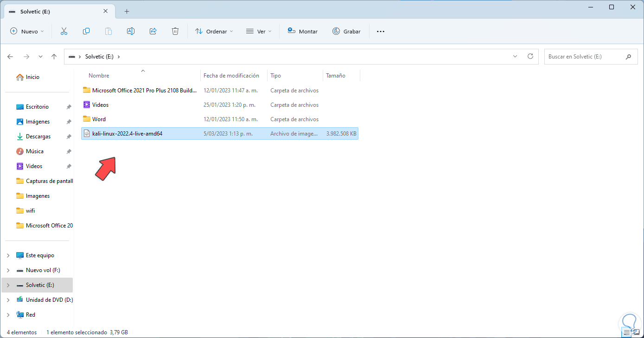This screenshot has height=338, width=644.
Task: Sort by the Tipo column header
Action: [x=276, y=76]
